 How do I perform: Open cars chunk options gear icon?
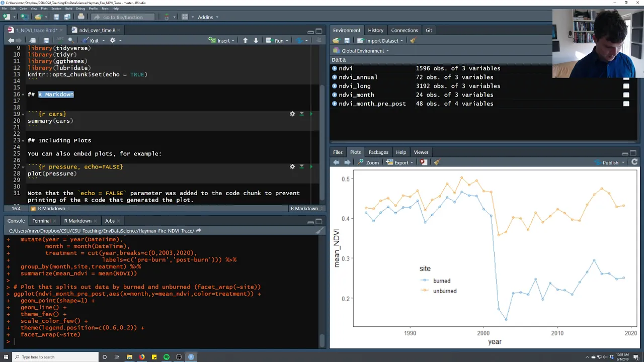coord(292,114)
